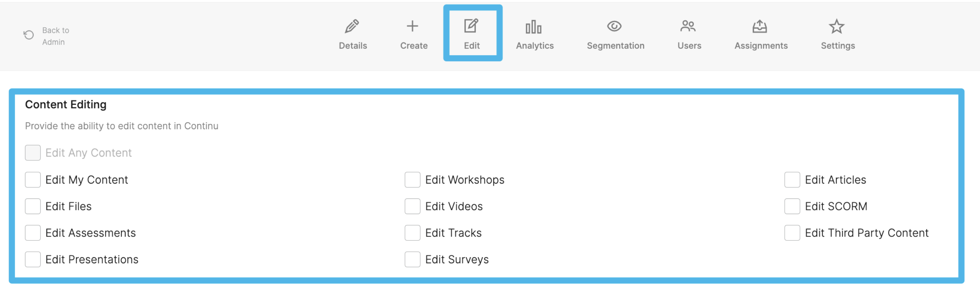Click the Edit Presentations label
The image size is (980, 293).
(92, 259)
